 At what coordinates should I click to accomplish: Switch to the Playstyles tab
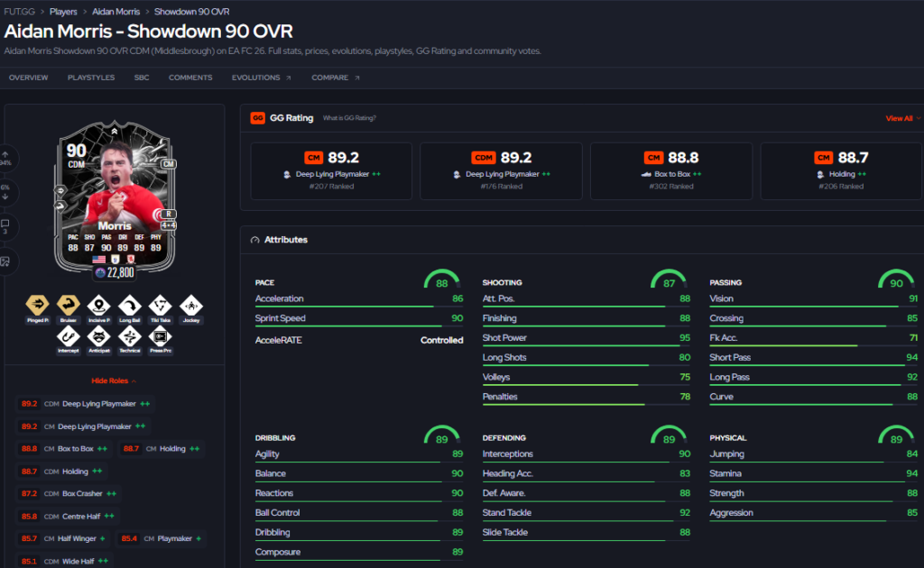pos(91,78)
